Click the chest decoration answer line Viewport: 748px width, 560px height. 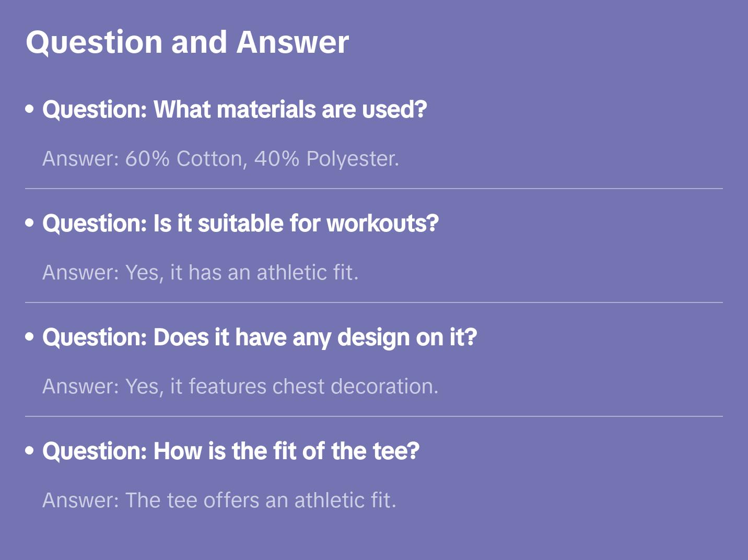coord(240,387)
